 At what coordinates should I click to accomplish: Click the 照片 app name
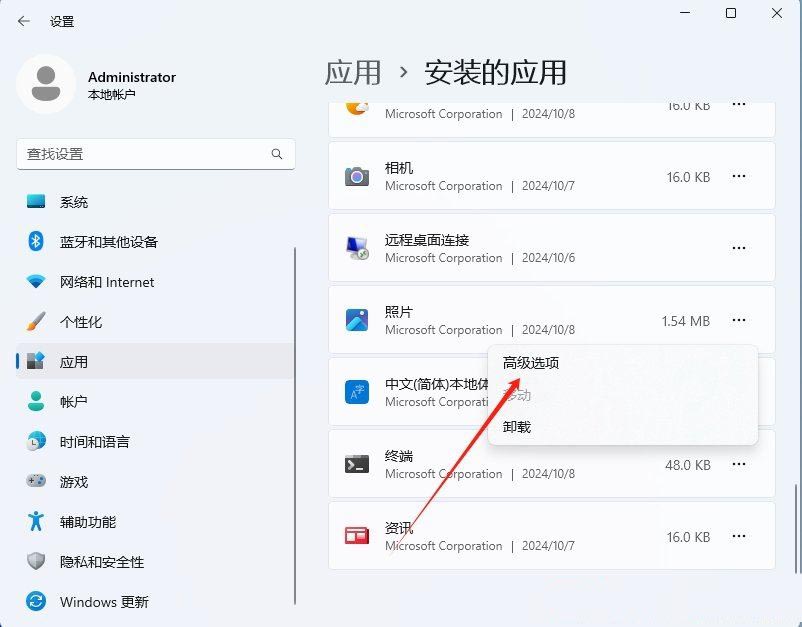tap(399, 312)
